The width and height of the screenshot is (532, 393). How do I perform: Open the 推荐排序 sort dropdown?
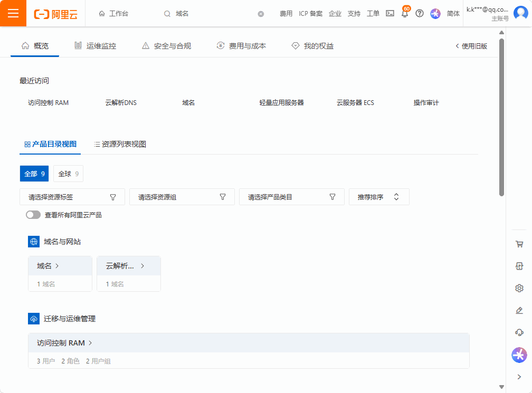click(379, 197)
